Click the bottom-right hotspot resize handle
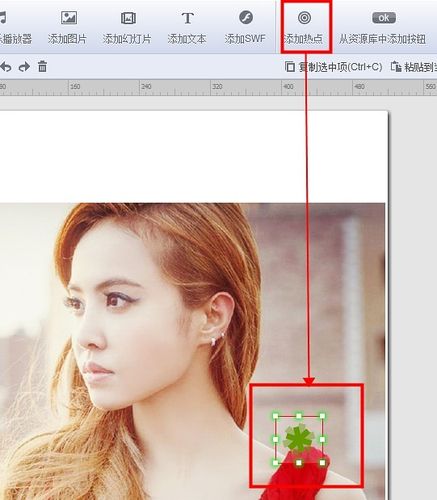 [x=322, y=463]
